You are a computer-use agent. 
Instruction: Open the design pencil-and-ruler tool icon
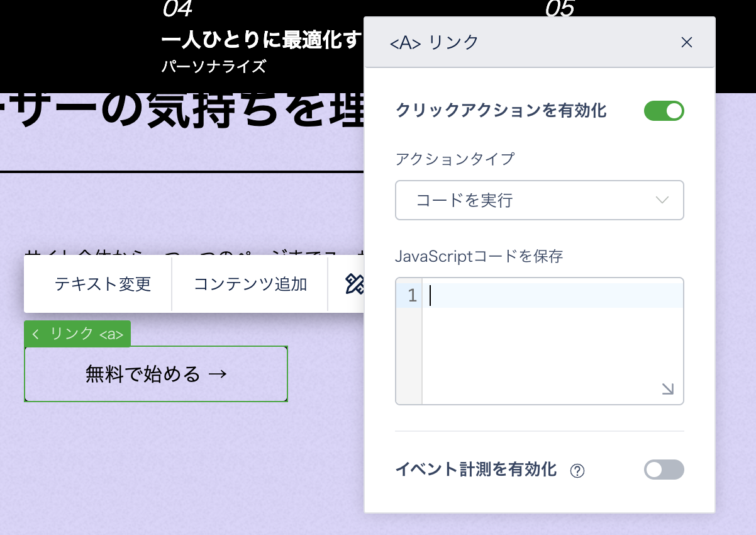point(355,284)
